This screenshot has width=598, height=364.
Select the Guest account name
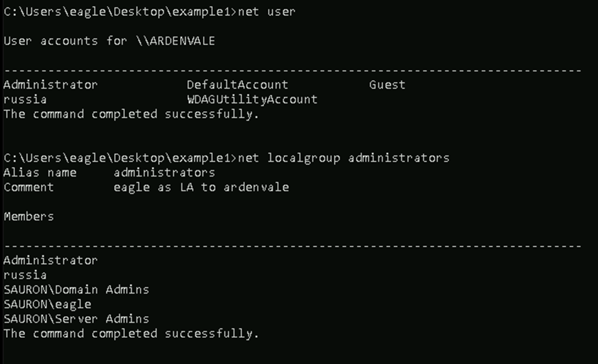click(387, 85)
